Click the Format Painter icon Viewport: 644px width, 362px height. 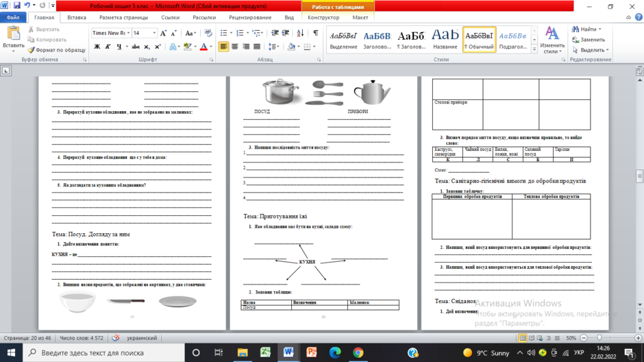[31, 50]
